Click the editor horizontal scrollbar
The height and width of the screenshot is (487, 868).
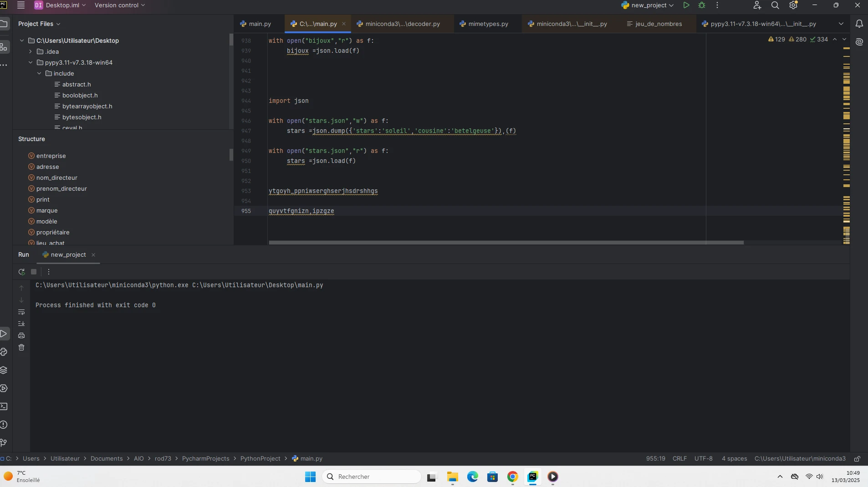[x=505, y=243]
